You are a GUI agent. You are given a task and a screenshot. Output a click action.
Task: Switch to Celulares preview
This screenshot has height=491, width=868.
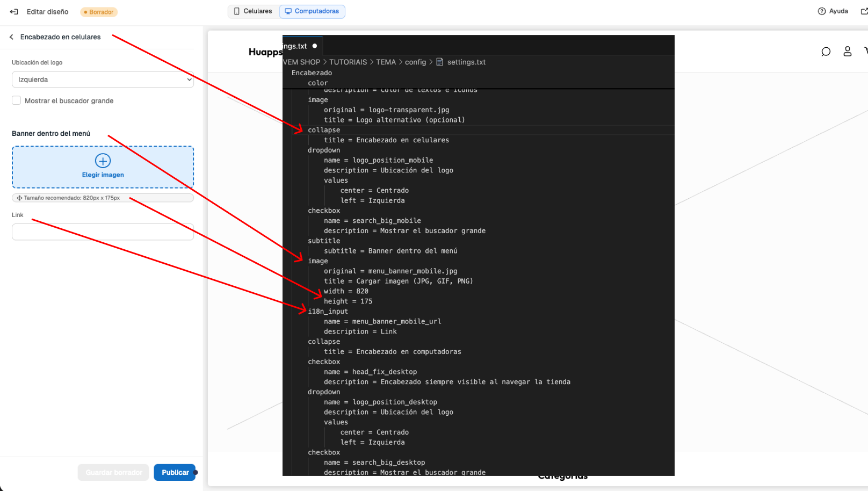(253, 11)
